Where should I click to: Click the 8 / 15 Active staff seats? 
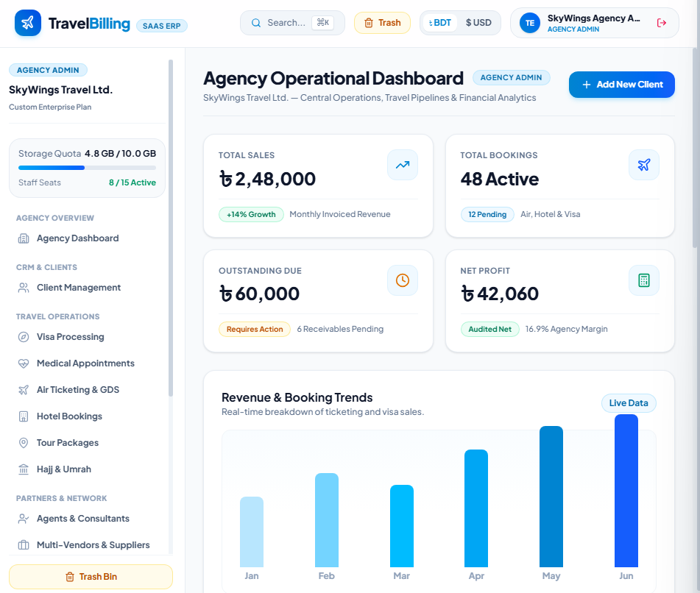[x=132, y=182]
